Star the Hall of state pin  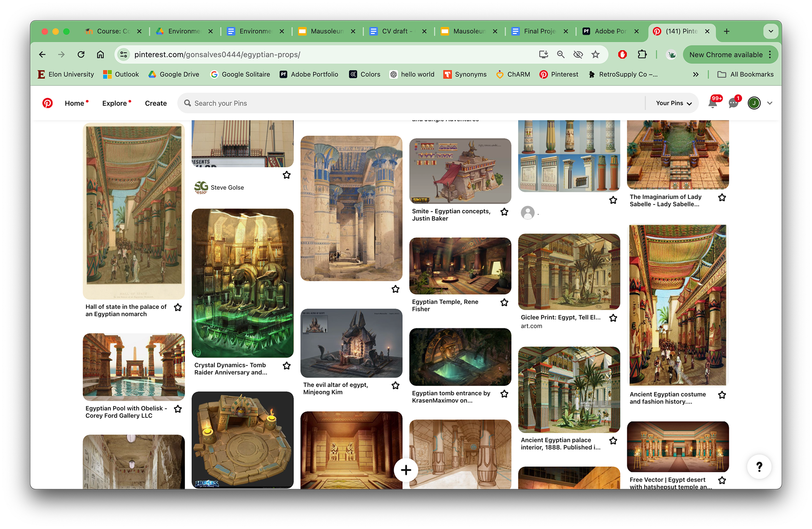click(x=178, y=308)
